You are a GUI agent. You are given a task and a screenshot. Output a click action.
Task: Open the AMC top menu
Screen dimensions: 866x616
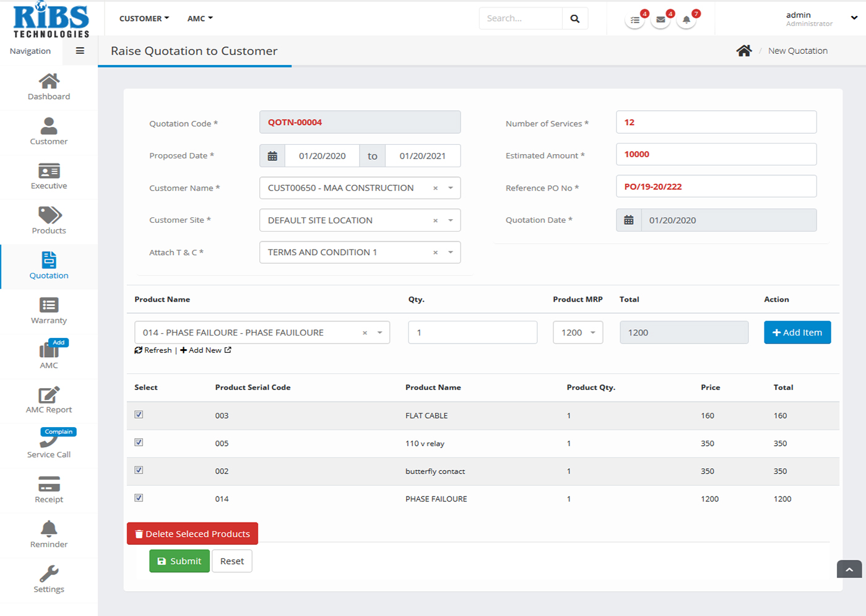(200, 19)
